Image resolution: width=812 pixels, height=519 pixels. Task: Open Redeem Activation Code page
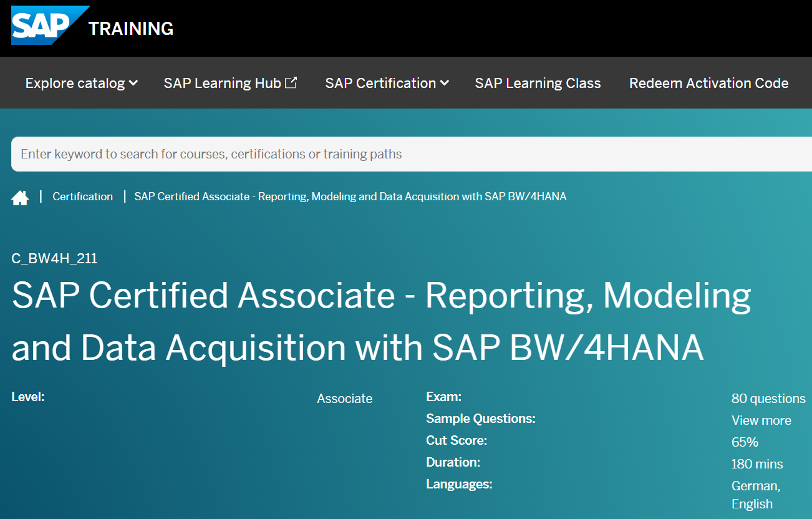708,84
